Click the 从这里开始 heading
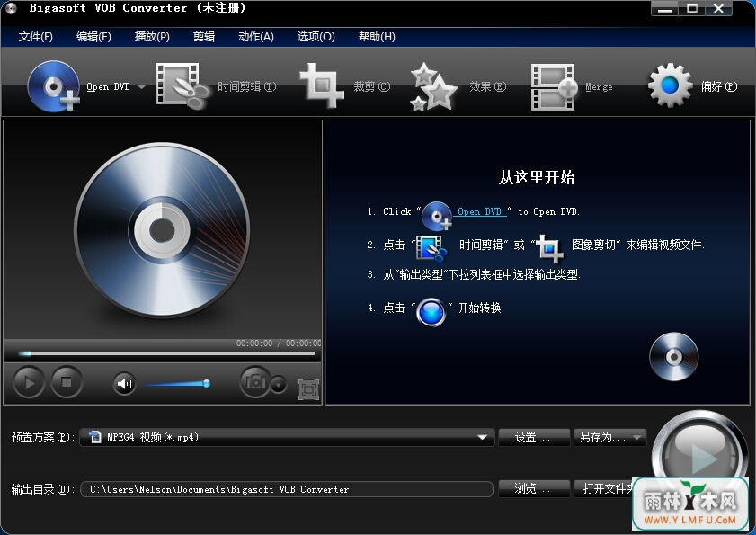Image resolution: width=756 pixels, height=535 pixels. pyautogui.click(x=537, y=177)
